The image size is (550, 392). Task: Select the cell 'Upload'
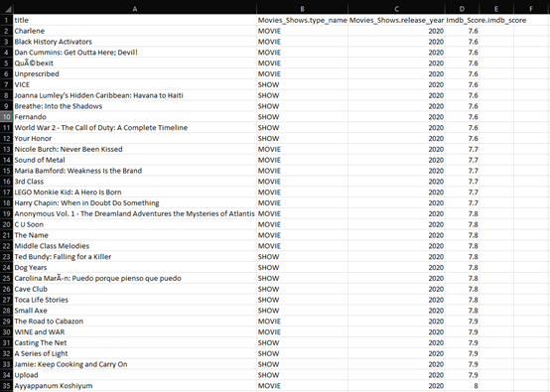(x=135, y=375)
